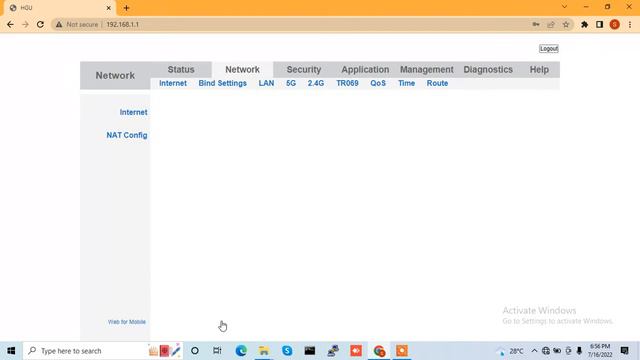Open the network computers taskbar icon
The image size is (640, 360).
click(x=333, y=351)
